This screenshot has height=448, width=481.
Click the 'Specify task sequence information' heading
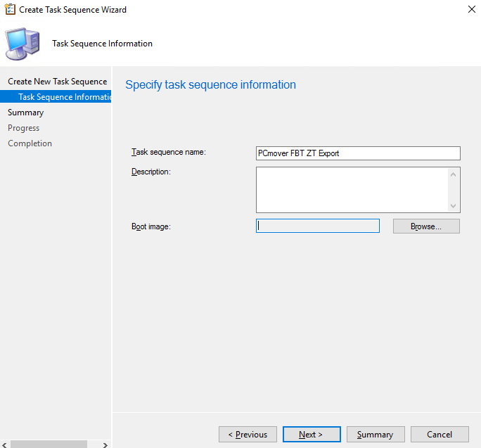click(210, 84)
